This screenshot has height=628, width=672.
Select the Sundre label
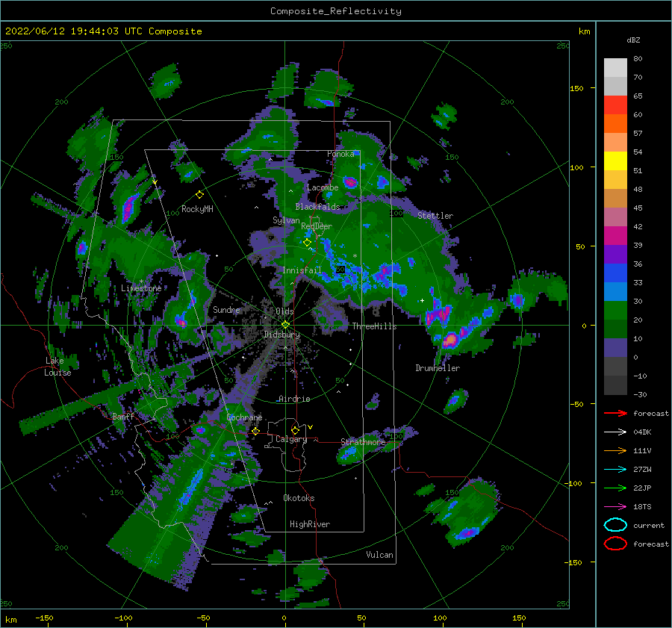point(226,309)
